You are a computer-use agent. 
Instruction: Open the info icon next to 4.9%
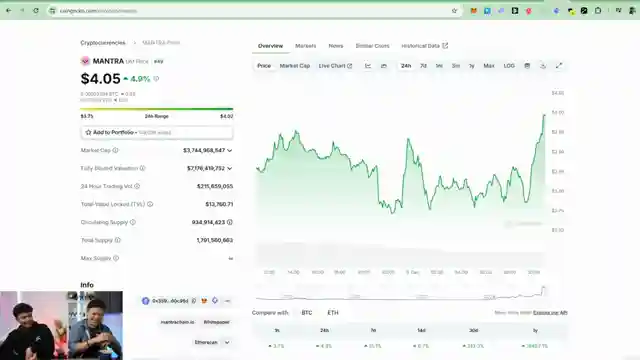click(x=156, y=78)
